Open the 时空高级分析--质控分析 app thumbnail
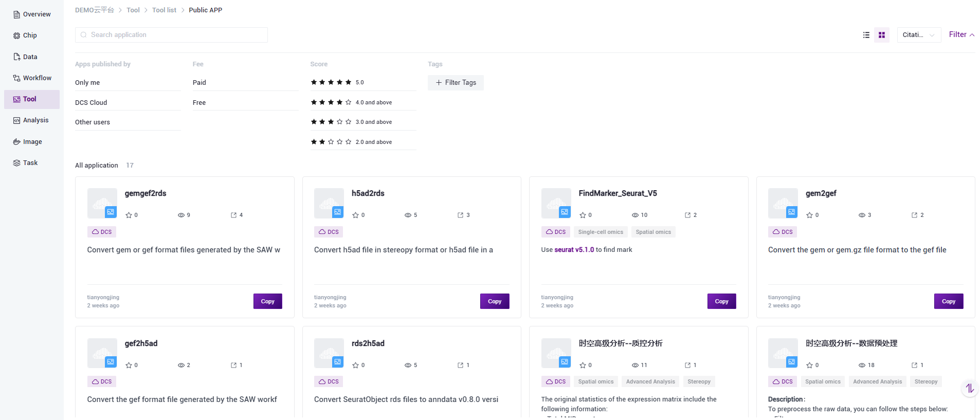Image resolution: width=980 pixels, height=420 pixels. (x=556, y=353)
